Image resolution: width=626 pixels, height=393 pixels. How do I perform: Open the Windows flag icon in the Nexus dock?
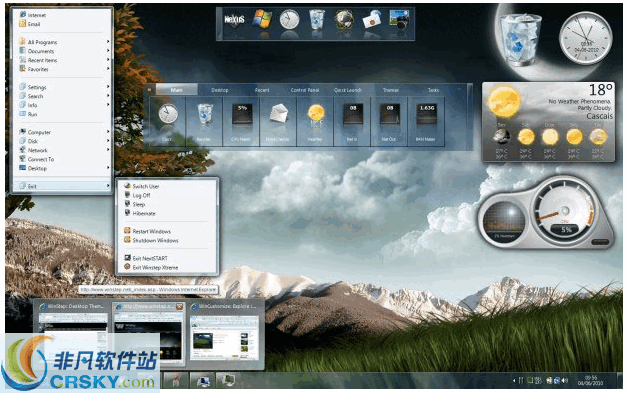(262, 18)
